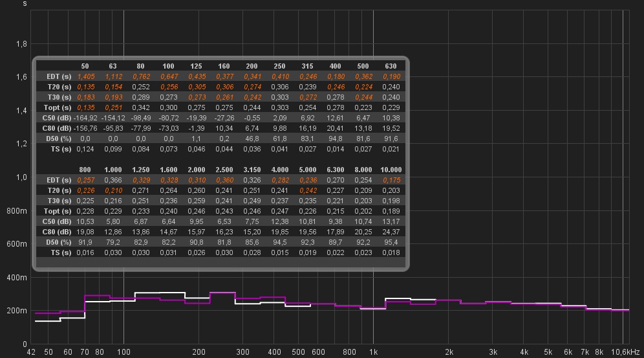Select the C80 value 24,37 at 10.000 Hz
This screenshot has width=644, height=358.
[x=391, y=232]
